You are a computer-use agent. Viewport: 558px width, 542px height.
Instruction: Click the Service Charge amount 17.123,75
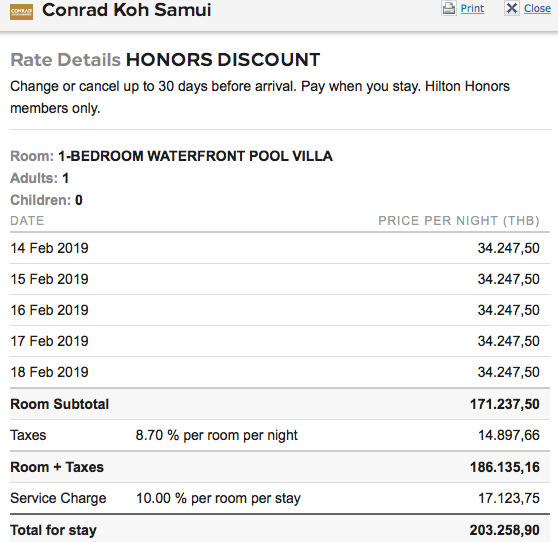(x=509, y=498)
